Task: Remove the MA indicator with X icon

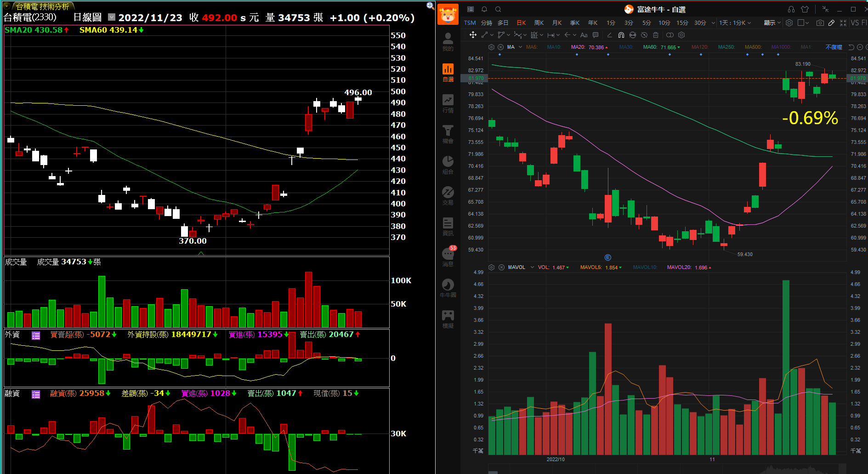Action: click(x=500, y=47)
